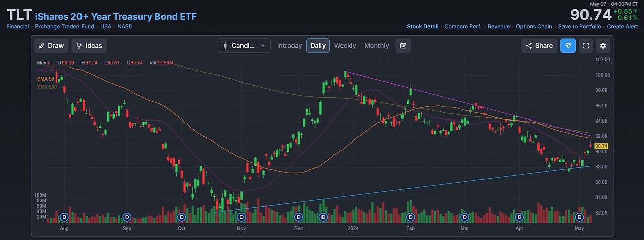
Task: Click Save to Portfolio link
Action: [580, 27]
